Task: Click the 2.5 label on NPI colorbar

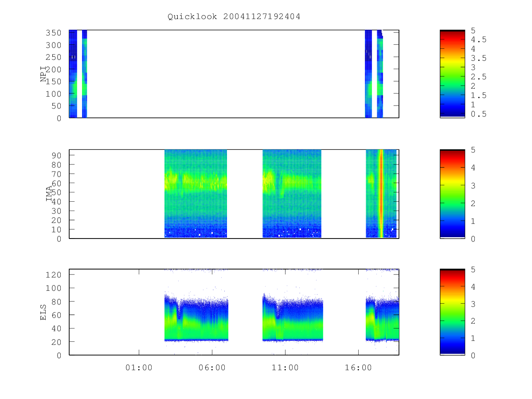Action: click(x=479, y=77)
